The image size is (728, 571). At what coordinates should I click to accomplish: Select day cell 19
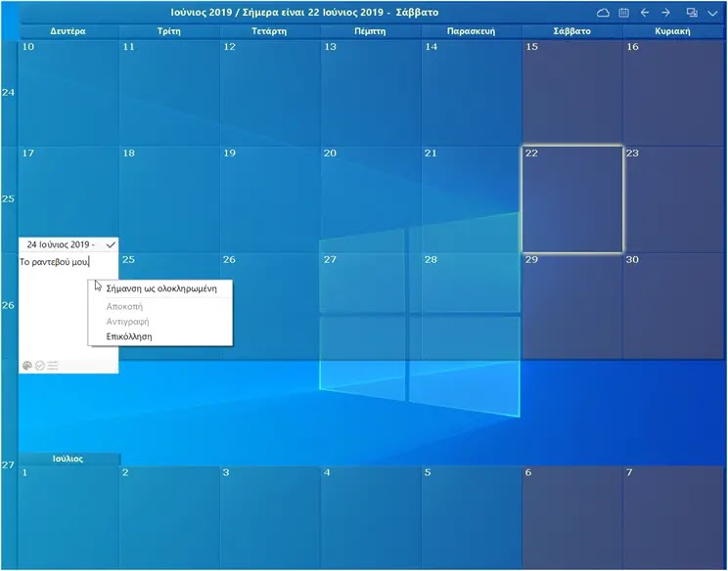[x=270, y=199]
